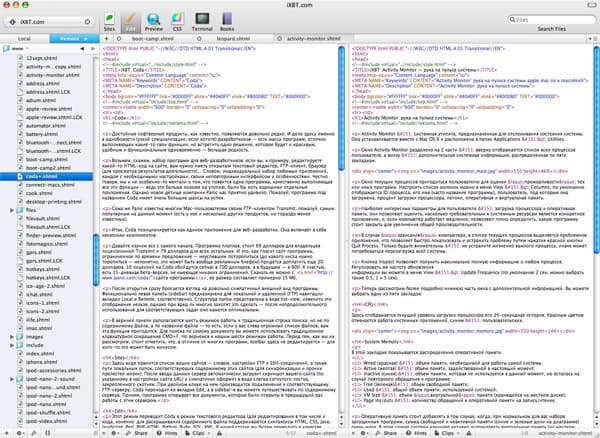The width and height of the screenshot is (600, 438).
Task: Expand the include folder
Action: pos(12,347)
